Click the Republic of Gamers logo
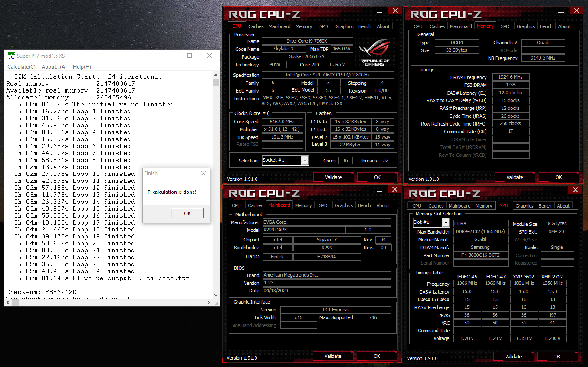The height and width of the screenshot is (367, 588). click(x=374, y=53)
